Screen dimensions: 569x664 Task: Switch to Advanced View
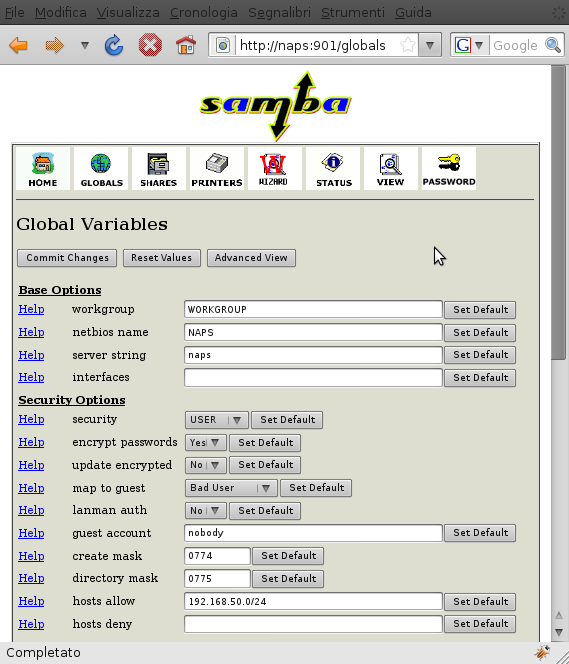point(251,258)
